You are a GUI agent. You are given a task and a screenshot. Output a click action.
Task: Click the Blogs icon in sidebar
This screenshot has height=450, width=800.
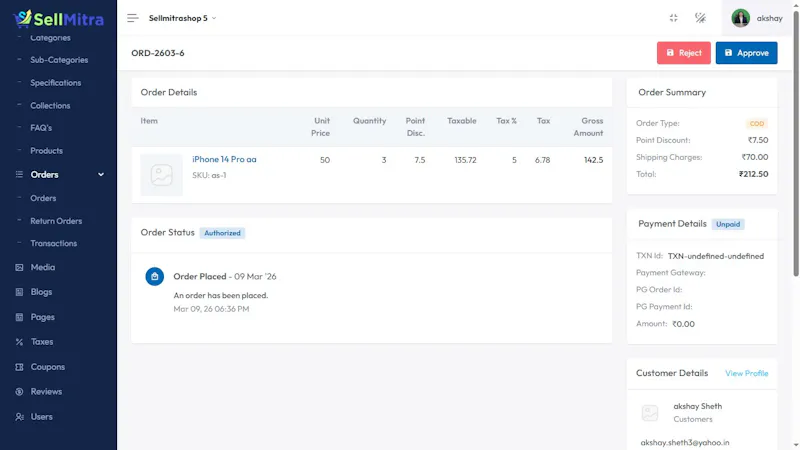coord(19,292)
